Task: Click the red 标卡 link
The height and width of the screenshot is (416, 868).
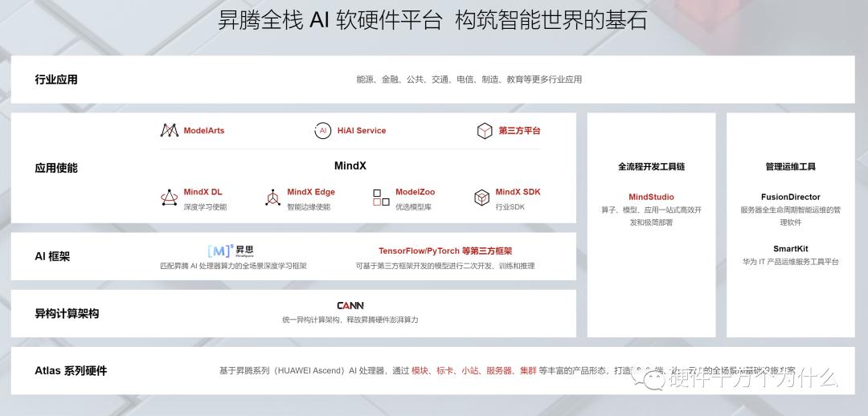Action: click(x=445, y=371)
